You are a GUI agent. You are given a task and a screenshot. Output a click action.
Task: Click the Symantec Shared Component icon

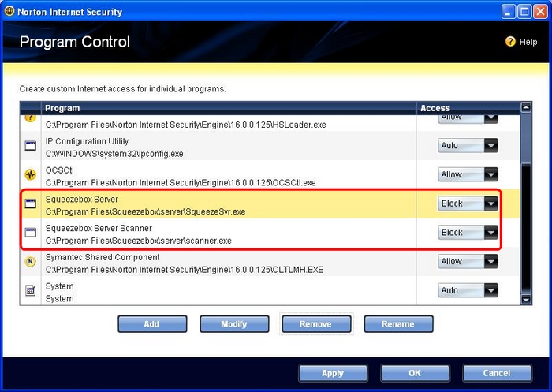[x=31, y=261]
